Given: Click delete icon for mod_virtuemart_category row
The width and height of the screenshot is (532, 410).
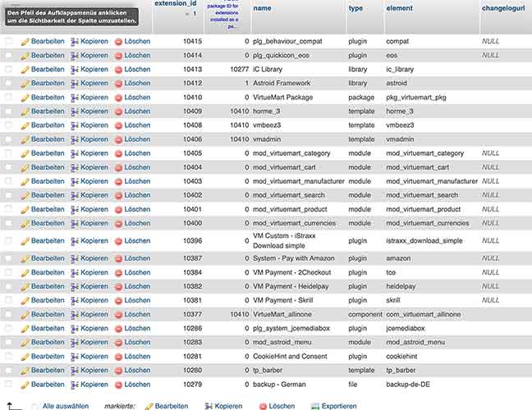Looking at the screenshot, I should tap(118, 154).
